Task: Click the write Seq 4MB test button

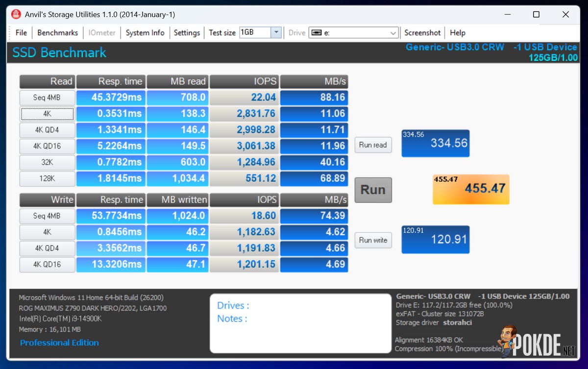Action: point(47,216)
